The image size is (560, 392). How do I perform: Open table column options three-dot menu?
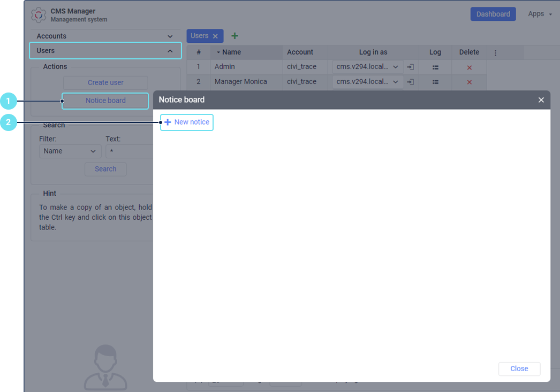click(495, 52)
